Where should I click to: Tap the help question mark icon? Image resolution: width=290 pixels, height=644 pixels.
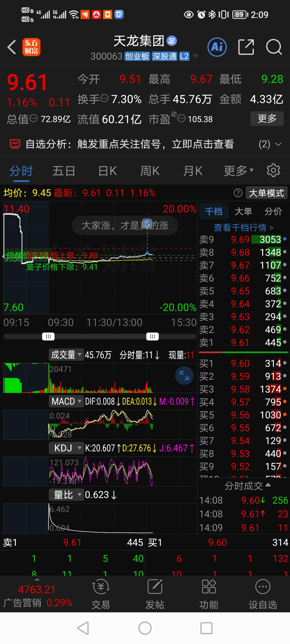coord(238,193)
